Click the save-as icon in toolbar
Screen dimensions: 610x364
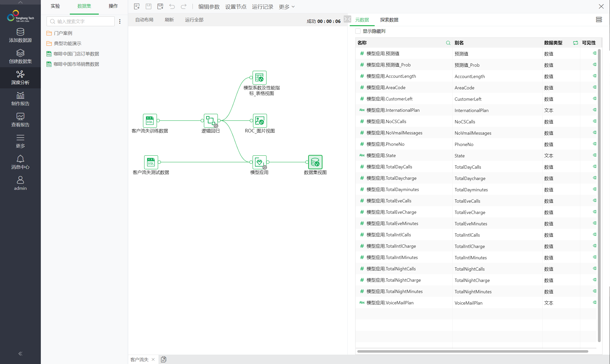point(160,7)
